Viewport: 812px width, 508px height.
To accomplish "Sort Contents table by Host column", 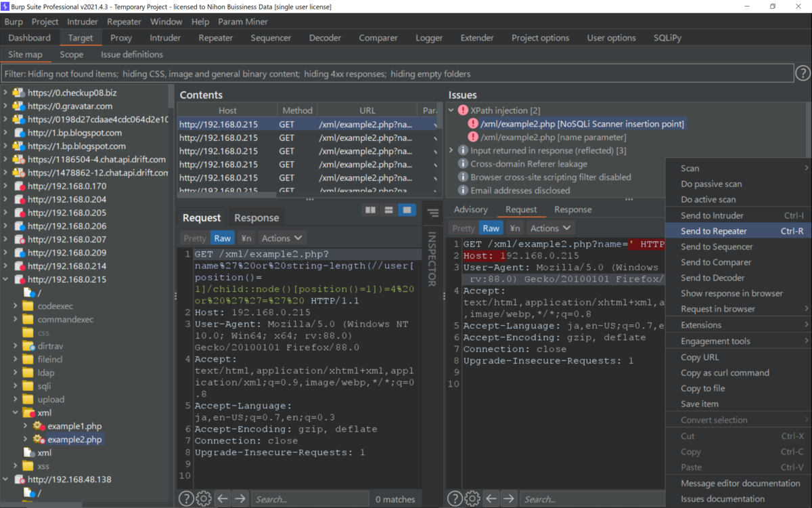I will point(227,110).
